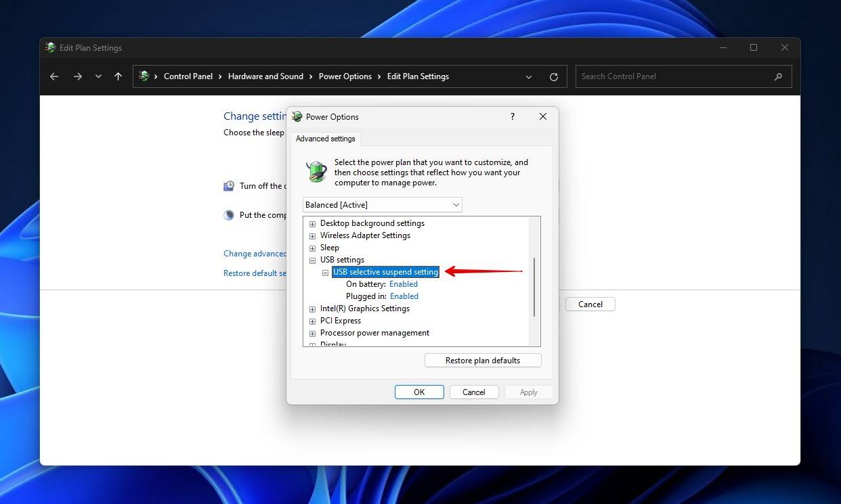The height and width of the screenshot is (504, 841).
Task: Select the Sleep tree item
Action: point(330,248)
